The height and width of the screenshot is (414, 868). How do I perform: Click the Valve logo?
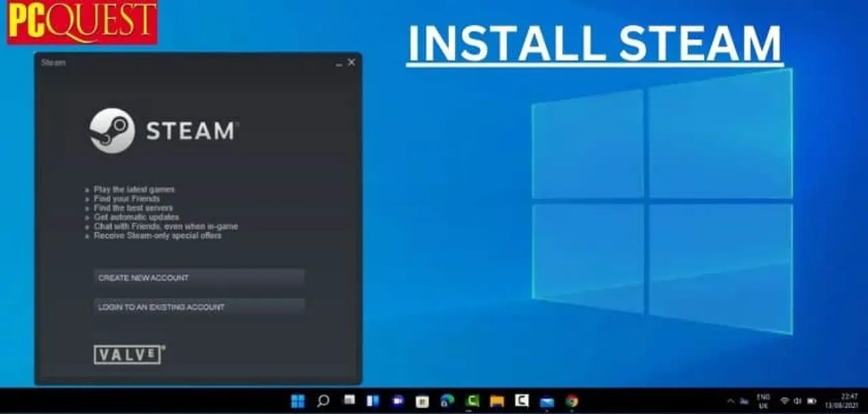click(130, 355)
